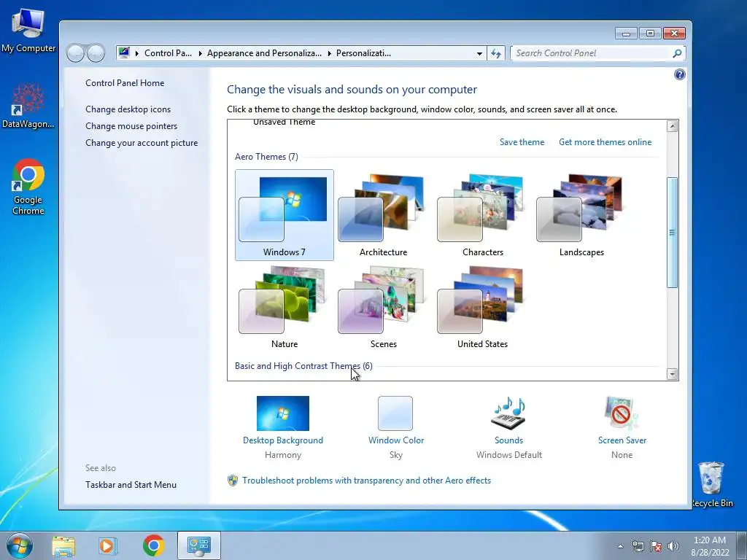Go to Control Panel Home

pyautogui.click(x=125, y=83)
